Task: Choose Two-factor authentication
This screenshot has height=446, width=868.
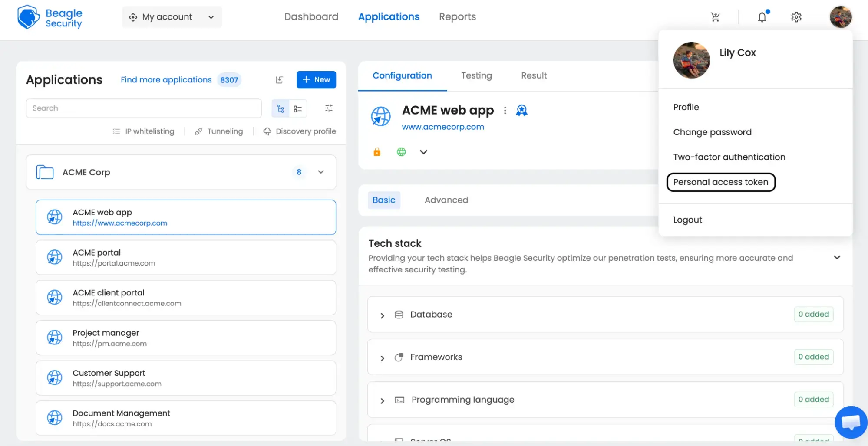Action: click(x=729, y=157)
